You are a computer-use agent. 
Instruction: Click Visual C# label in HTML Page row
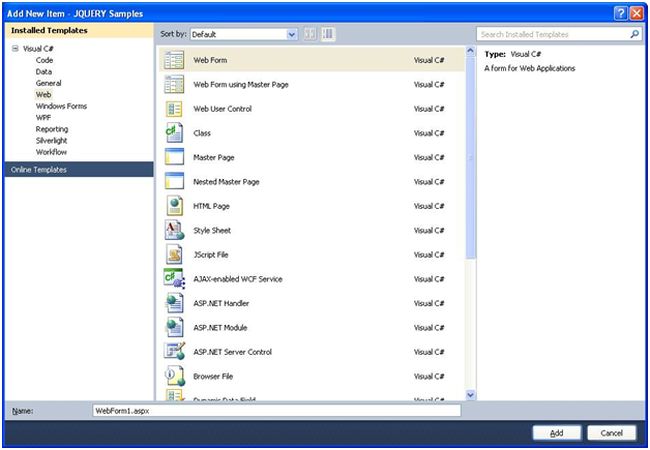point(429,206)
